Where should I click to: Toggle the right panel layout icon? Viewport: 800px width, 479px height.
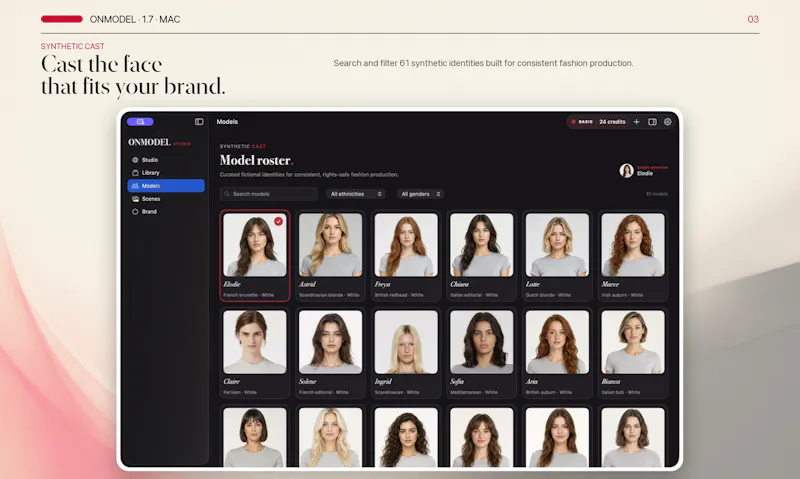click(x=652, y=122)
